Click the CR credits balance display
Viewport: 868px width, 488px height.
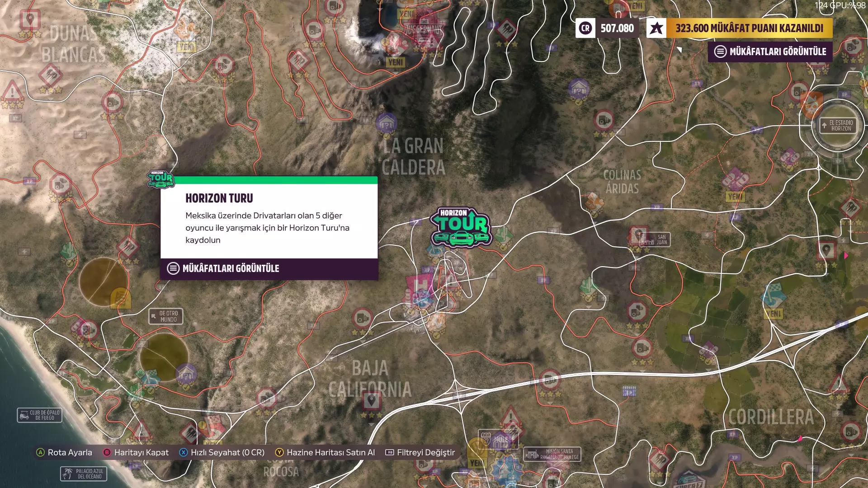[607, 28]
